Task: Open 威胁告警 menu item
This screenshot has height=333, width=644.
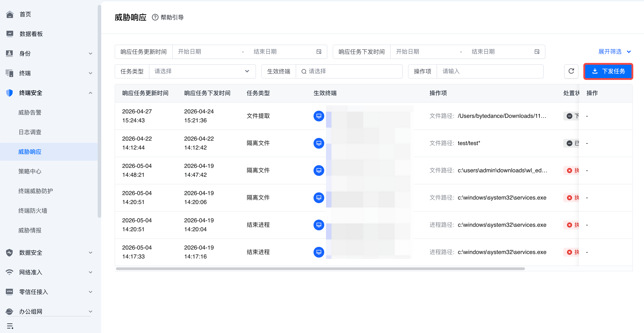Action: [x=30, y=112]
